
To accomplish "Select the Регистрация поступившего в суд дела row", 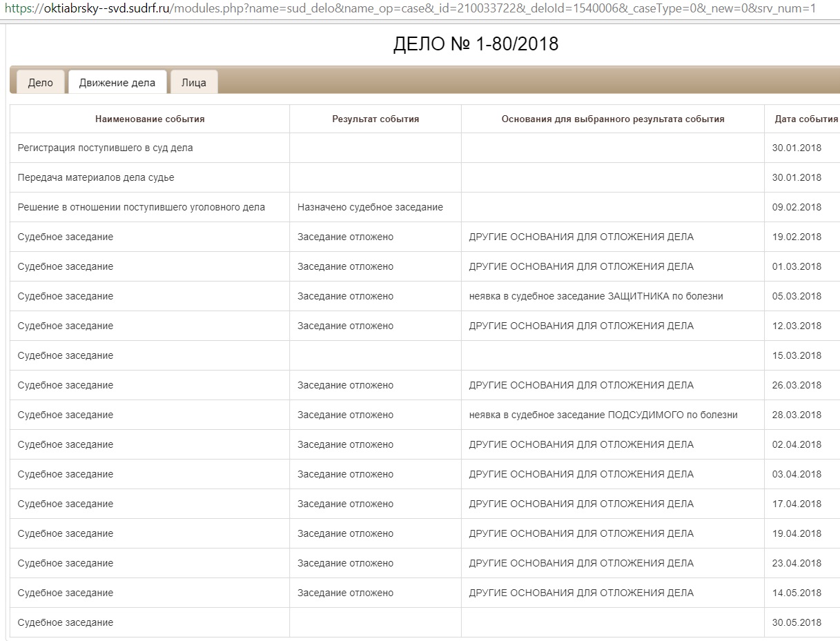I will pyautogui.click(x=105, y=148).
